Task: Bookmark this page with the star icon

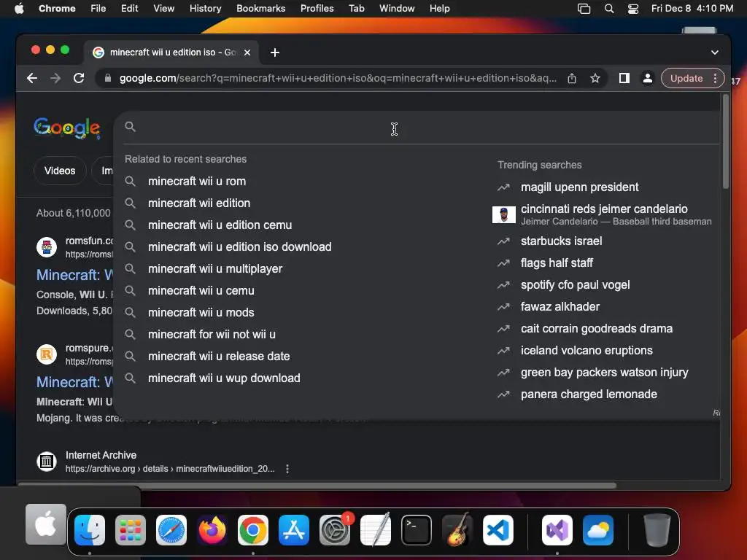Action: [595, 78]
